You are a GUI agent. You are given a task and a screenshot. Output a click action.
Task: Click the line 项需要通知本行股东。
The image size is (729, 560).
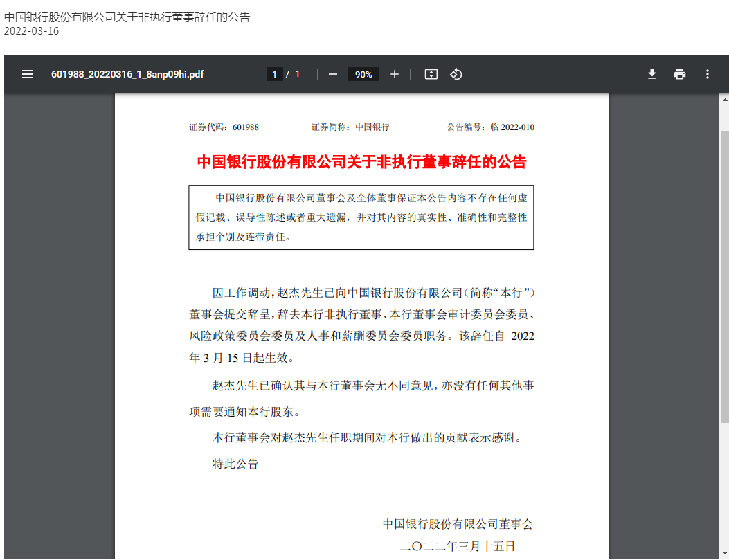244,412
